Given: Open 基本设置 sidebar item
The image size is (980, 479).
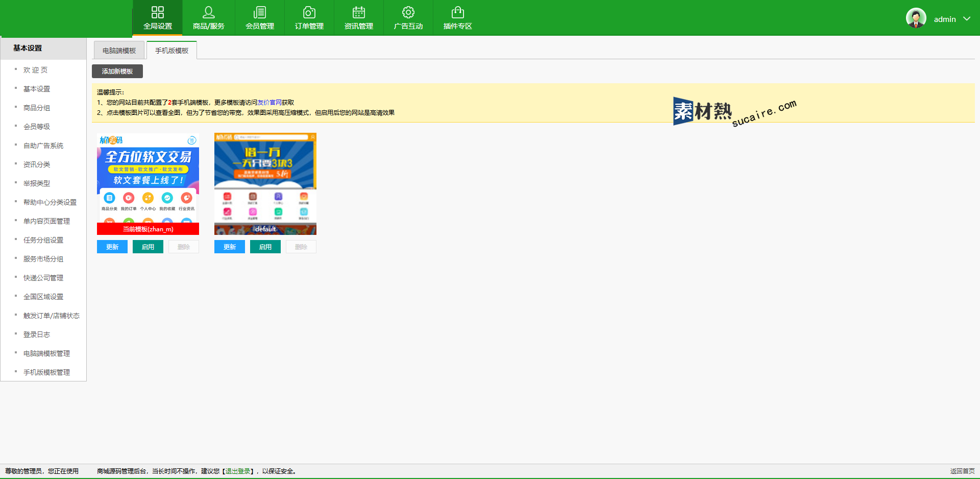Looking at the screenshot, I should [37, 89].
